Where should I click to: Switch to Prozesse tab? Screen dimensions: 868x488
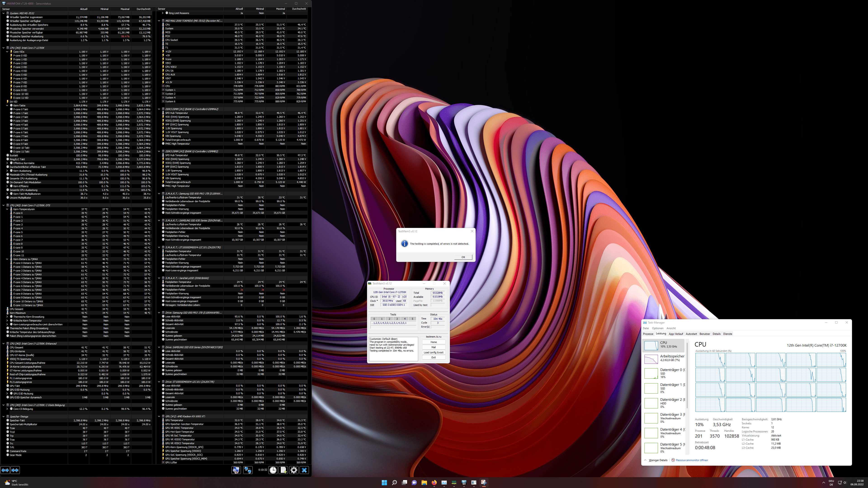point(648,334)
